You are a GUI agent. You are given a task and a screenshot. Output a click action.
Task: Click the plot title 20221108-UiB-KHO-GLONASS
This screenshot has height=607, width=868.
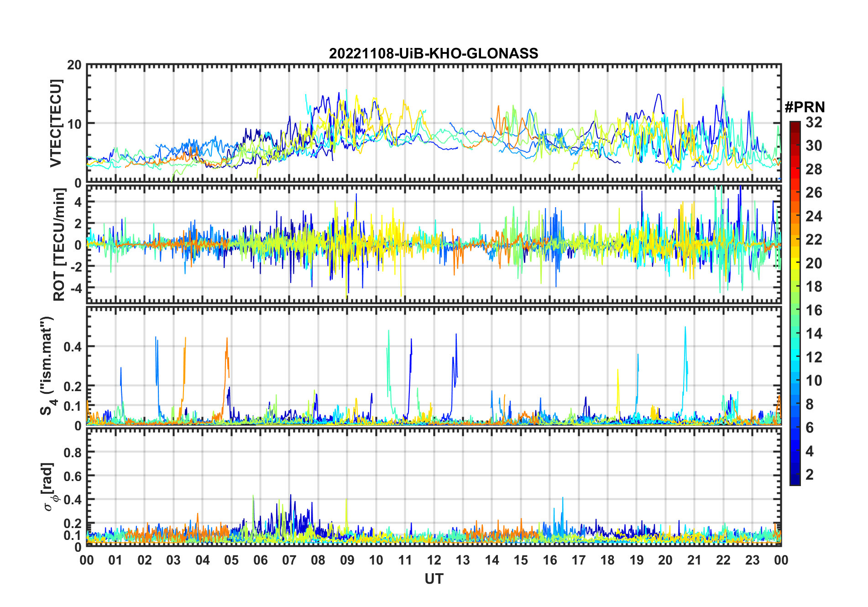coord(434,54)
